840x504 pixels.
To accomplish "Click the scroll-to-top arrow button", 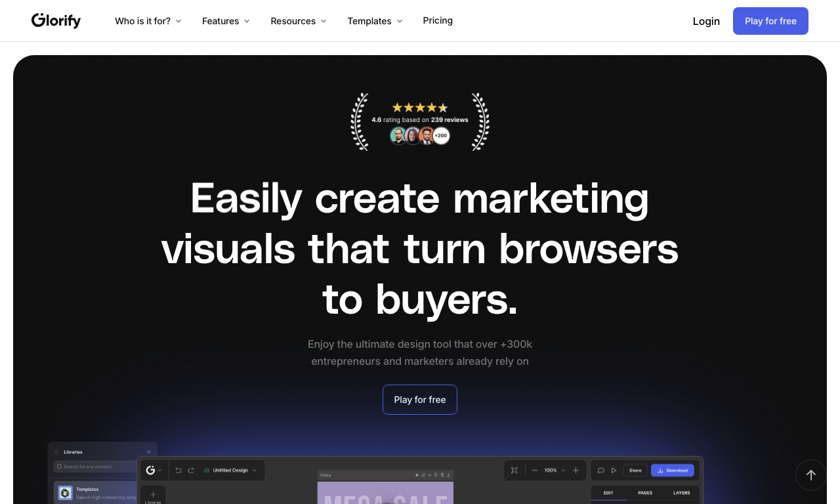I will 811,475.
